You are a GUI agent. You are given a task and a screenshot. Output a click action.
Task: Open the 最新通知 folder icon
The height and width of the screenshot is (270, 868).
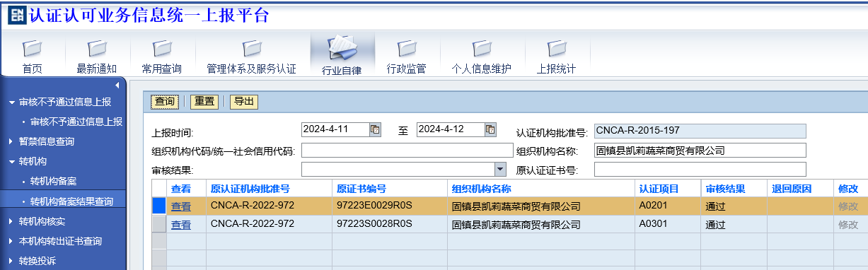pos(97,49)
